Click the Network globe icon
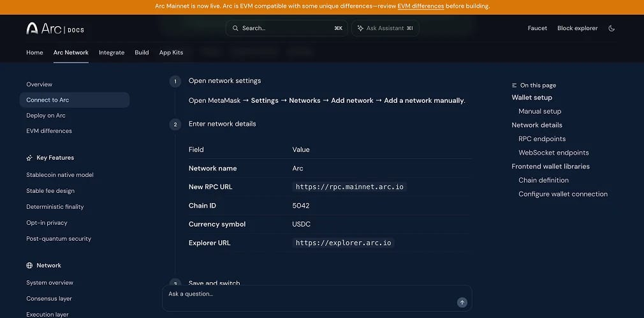The image size is (644, 318). pyautogui.click(x=29, y=266)
